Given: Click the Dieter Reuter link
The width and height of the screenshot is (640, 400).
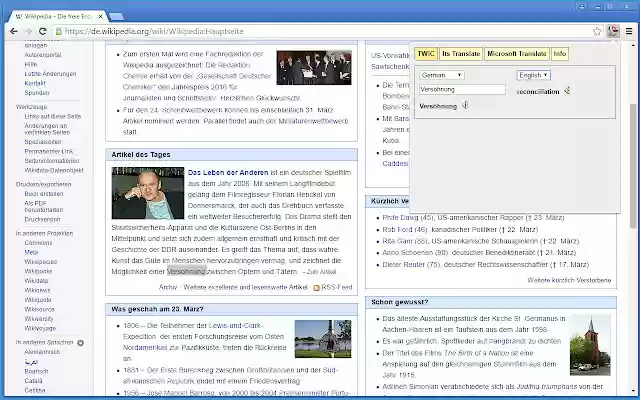Looking at the screenshot, I should click(x=404, y=264).
